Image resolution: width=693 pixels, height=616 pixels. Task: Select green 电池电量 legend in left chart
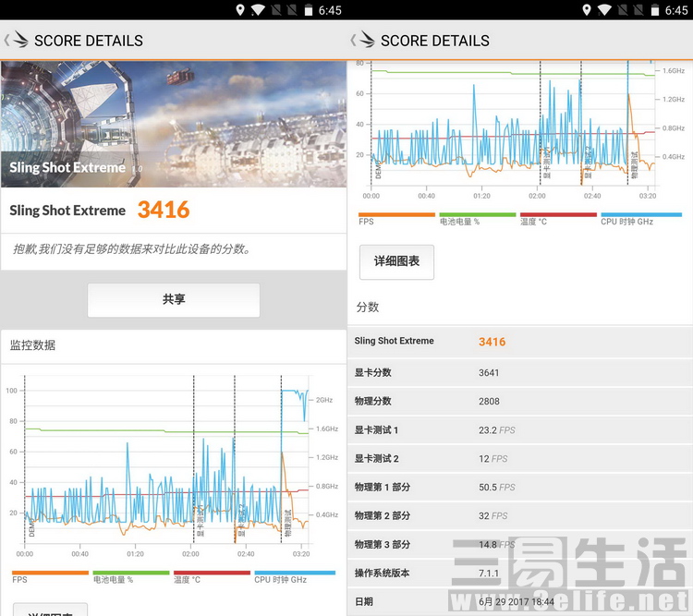[130, 574]
